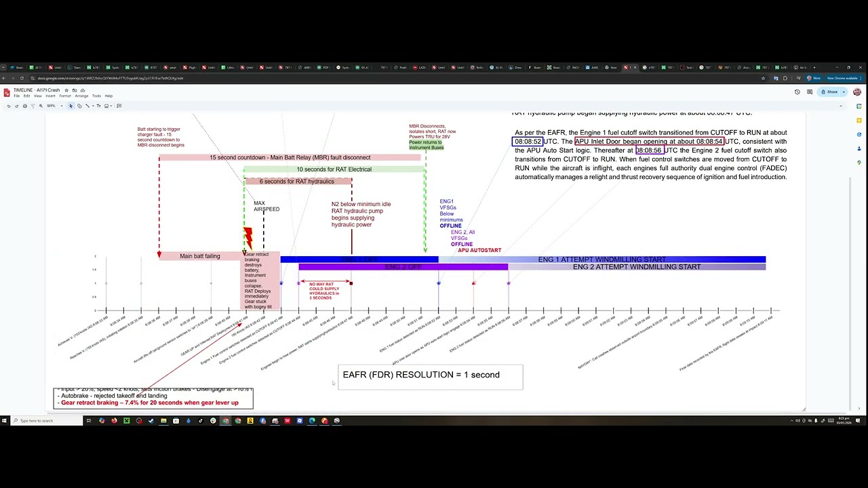Open the View menu
This screenshot has height=488, width=868.
point(38,96)
